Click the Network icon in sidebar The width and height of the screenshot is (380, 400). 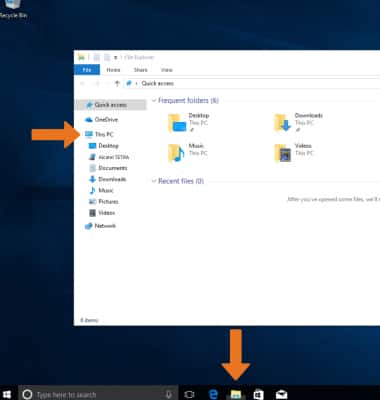click(x=88, y=226)
